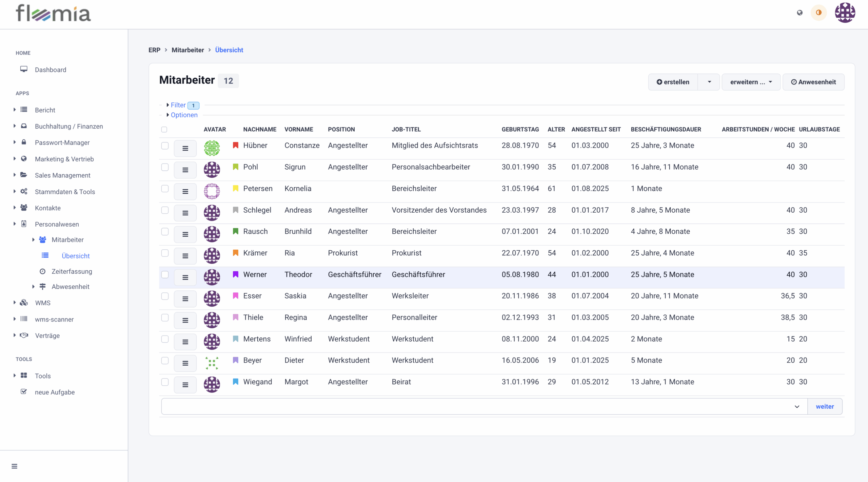Tick the checkbox for Wiegand row
Image resolution: width=868 pixels, height=482 pixels.
pyautogui.click(x=165, y=382)
